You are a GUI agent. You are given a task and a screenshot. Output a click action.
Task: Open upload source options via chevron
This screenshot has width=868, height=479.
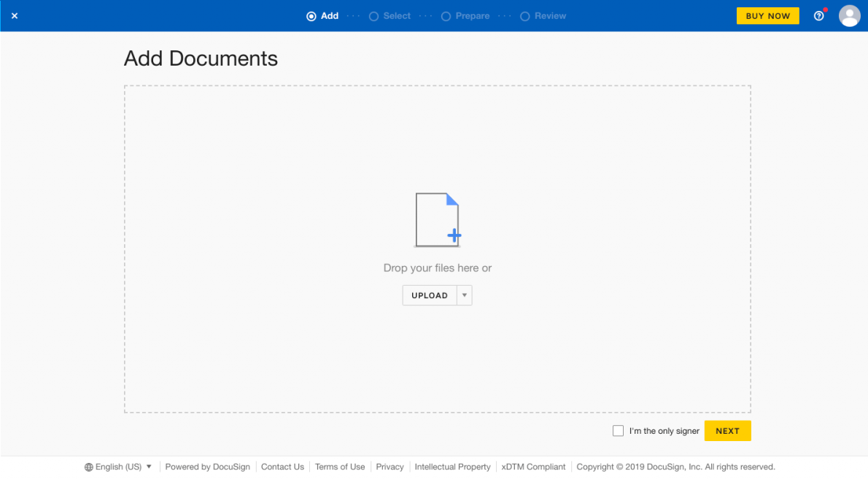coord(465,295)
